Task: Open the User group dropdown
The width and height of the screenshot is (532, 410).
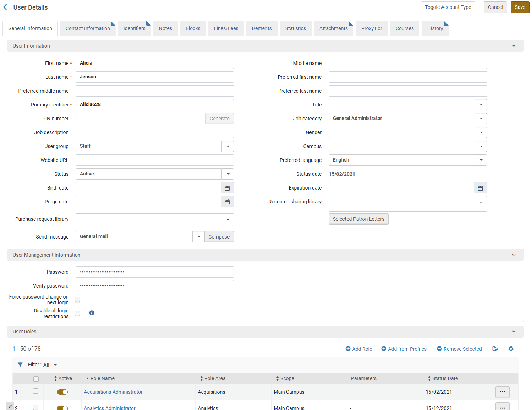Action: [x=228, y=146]
